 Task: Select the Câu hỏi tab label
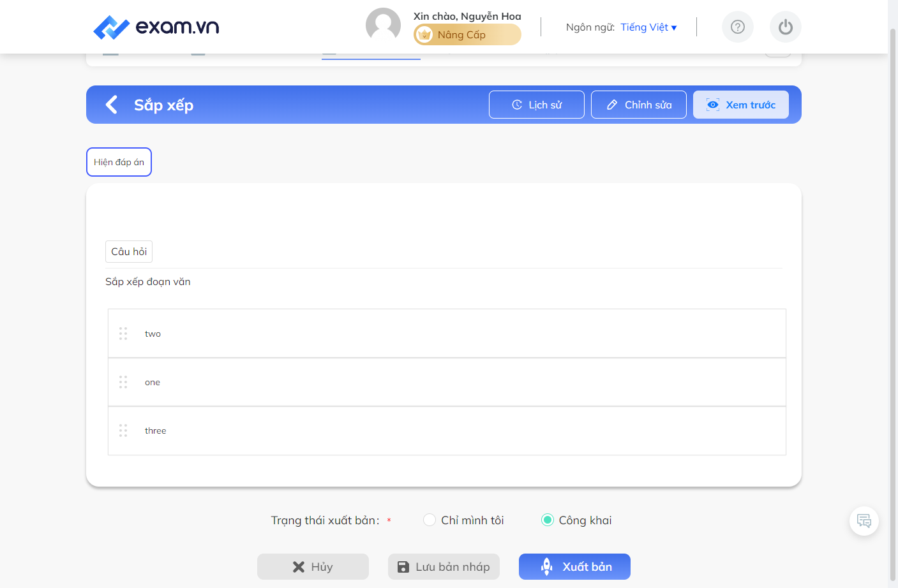tap(129, 251)
